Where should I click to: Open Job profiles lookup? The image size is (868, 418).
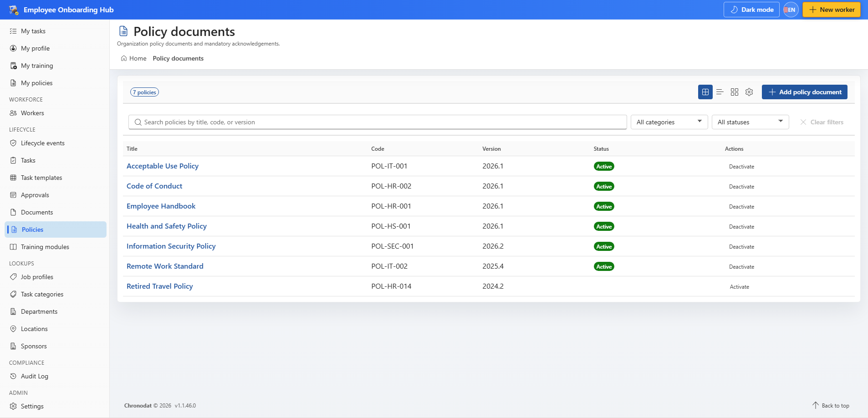[56, 277]
